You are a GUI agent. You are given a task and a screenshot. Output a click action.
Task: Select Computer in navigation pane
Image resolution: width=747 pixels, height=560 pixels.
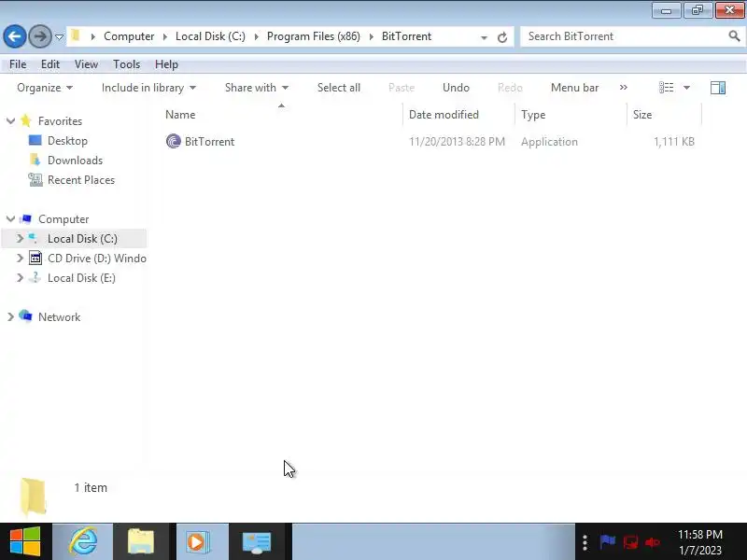[x=63, y=219]
